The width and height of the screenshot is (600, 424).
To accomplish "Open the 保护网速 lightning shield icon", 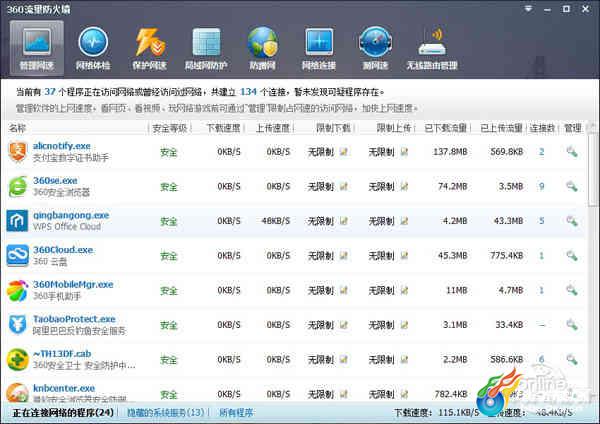I will 150,48.
